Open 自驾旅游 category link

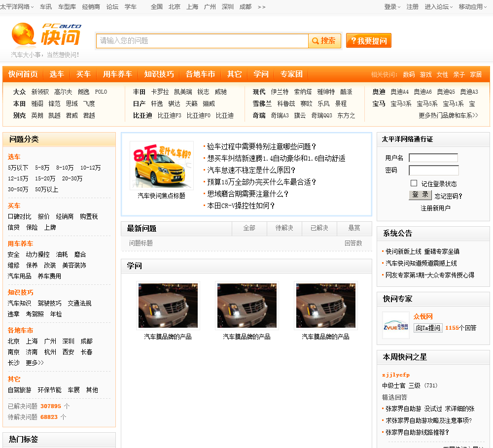(x=20, y=390)
